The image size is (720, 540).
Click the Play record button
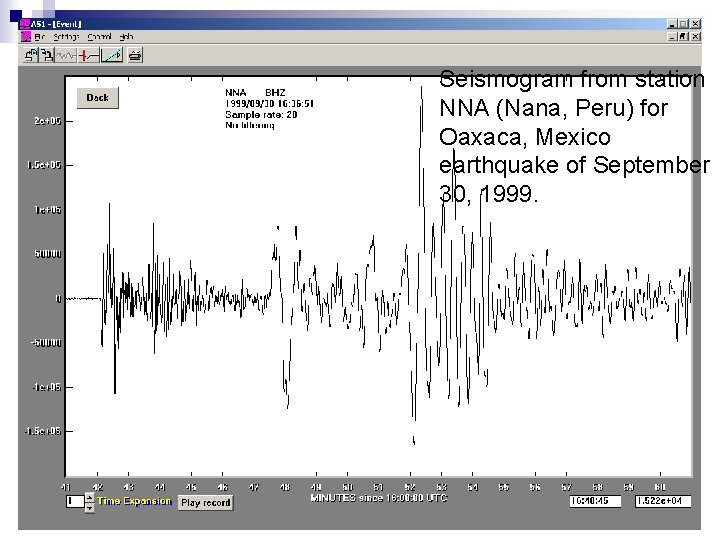[205, 502]
